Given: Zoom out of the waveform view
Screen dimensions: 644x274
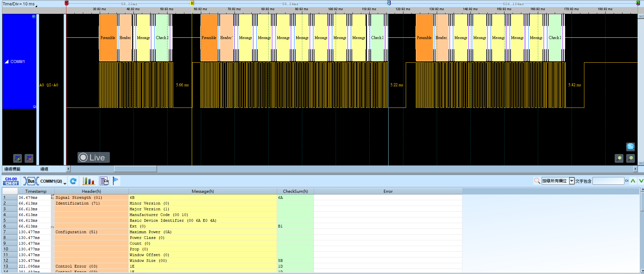Looking at the screenshot, I should tap(619, 158).
